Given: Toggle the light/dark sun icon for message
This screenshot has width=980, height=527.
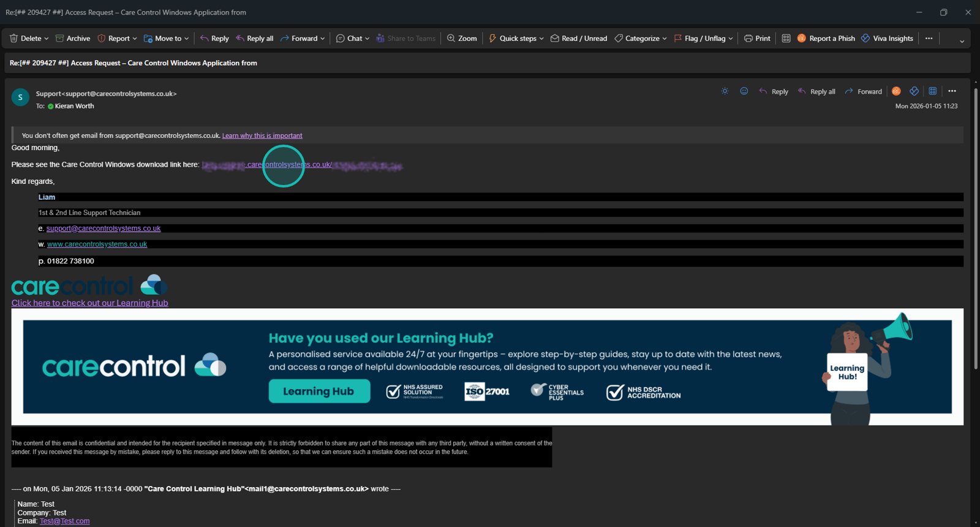Looking at the screenshot, I should tap(725, 91).
